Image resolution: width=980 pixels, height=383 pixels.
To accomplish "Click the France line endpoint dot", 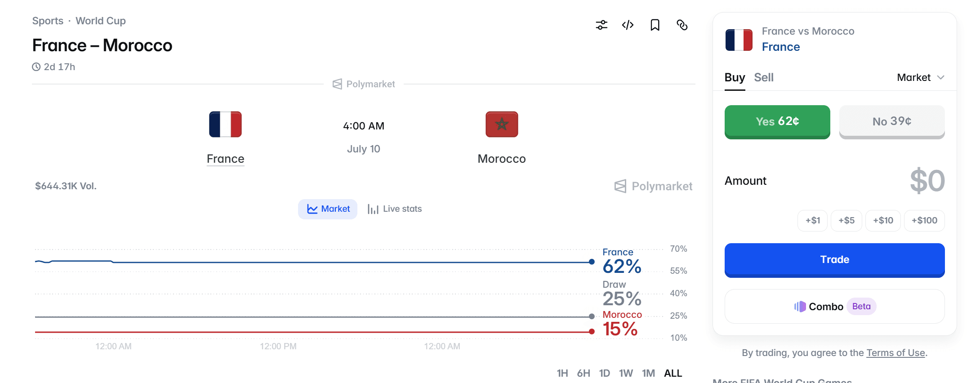I will tap(592, 262).
